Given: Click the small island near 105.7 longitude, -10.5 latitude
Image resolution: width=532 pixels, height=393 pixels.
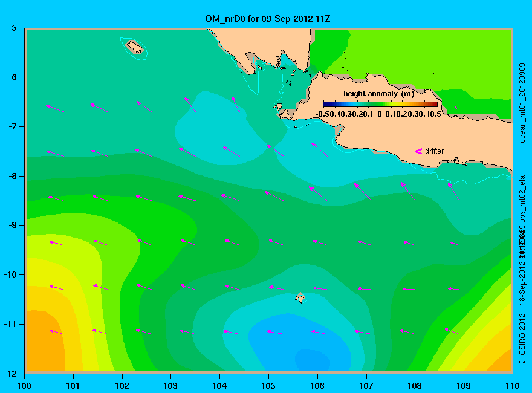Looking at the screenshot, I should coord(300,297).
